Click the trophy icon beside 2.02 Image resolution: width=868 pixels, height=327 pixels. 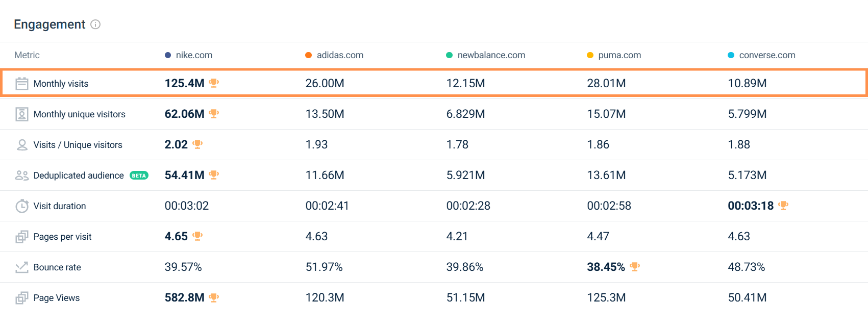tap(197, 144)
